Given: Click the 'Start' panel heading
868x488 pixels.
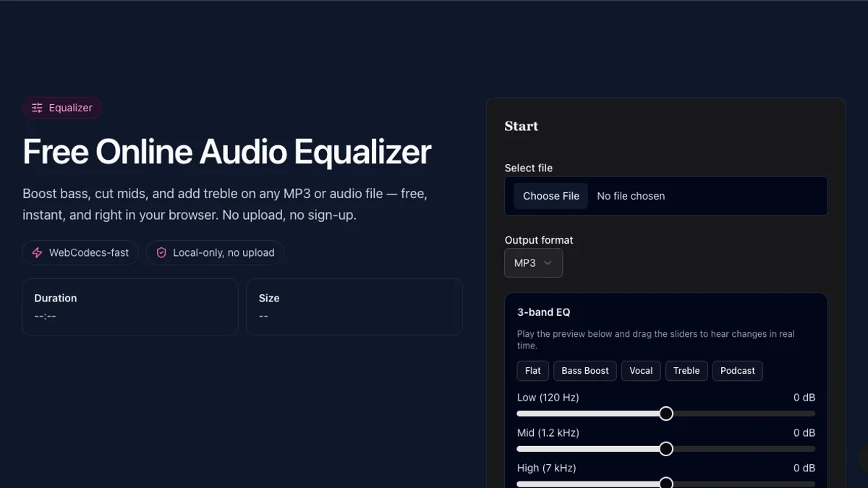Looking at the screenshot, I should click(522, 126).
